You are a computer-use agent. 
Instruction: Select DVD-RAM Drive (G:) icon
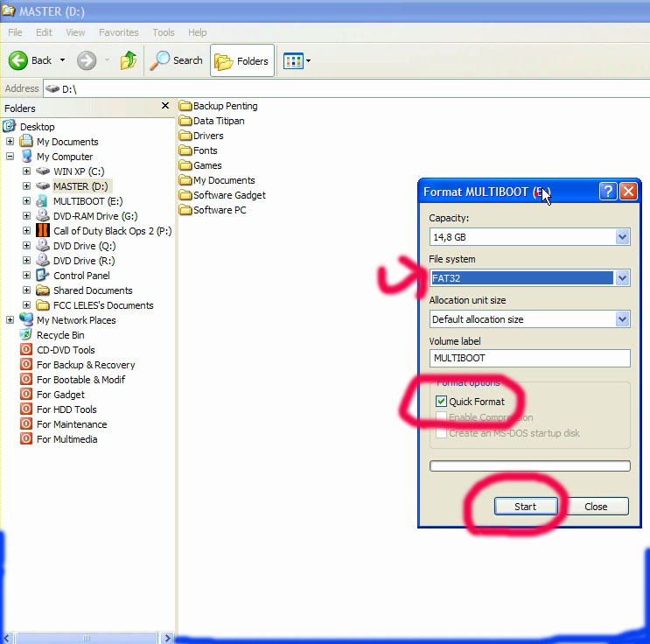coord(43,215)
